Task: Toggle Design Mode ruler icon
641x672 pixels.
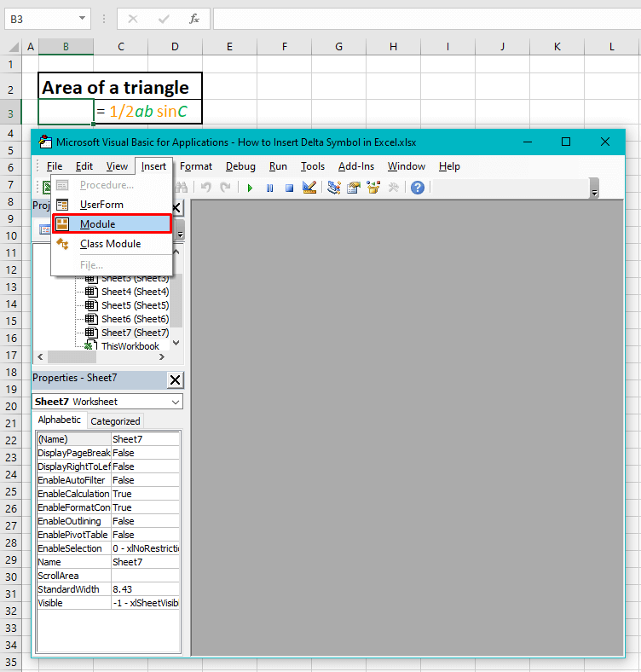Action: (309, 188)
